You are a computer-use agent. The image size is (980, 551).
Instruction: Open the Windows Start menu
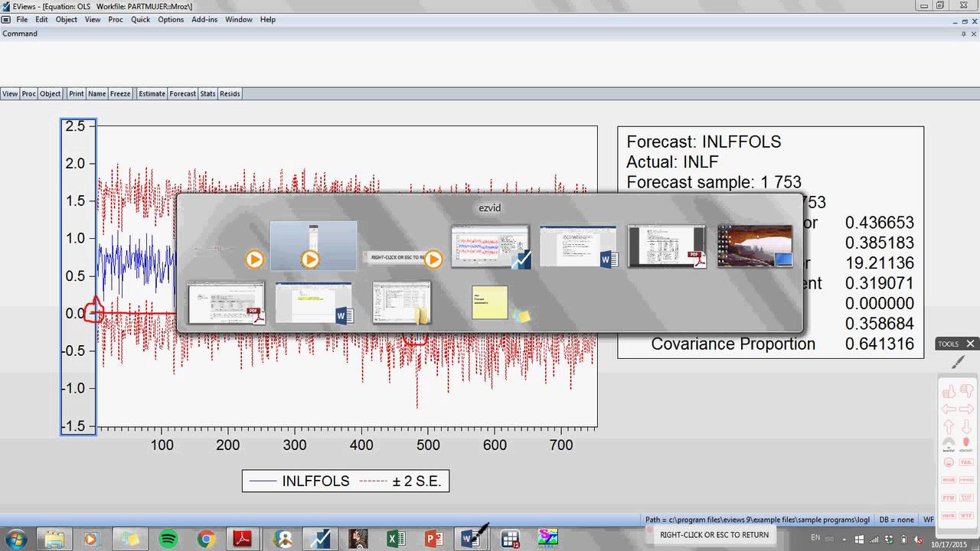tap(15, 538)
